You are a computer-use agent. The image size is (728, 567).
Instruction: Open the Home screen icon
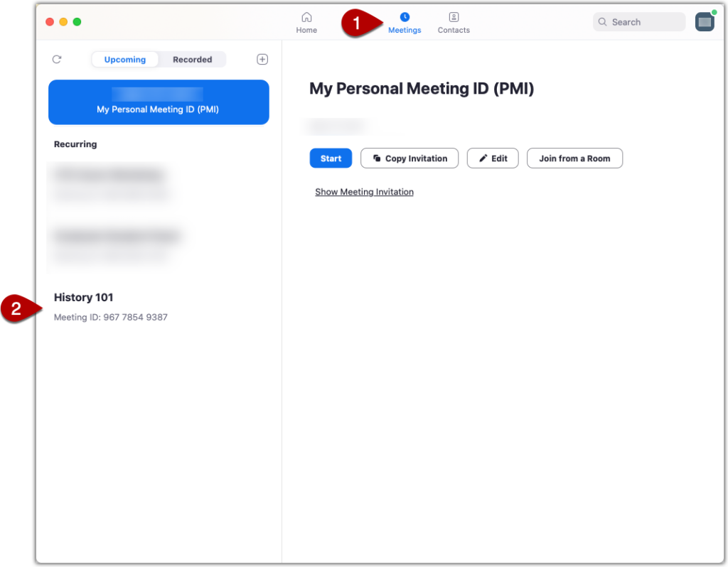click(x=306, y=22)
